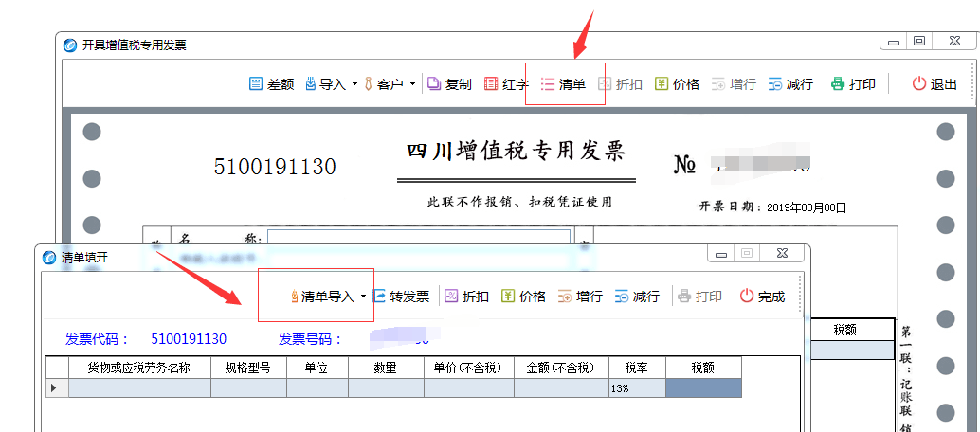Click the highlighted 税额 cell in first row
Image resolution: width=980 pixels, height=432 pixels.
[x=704, y=388]
